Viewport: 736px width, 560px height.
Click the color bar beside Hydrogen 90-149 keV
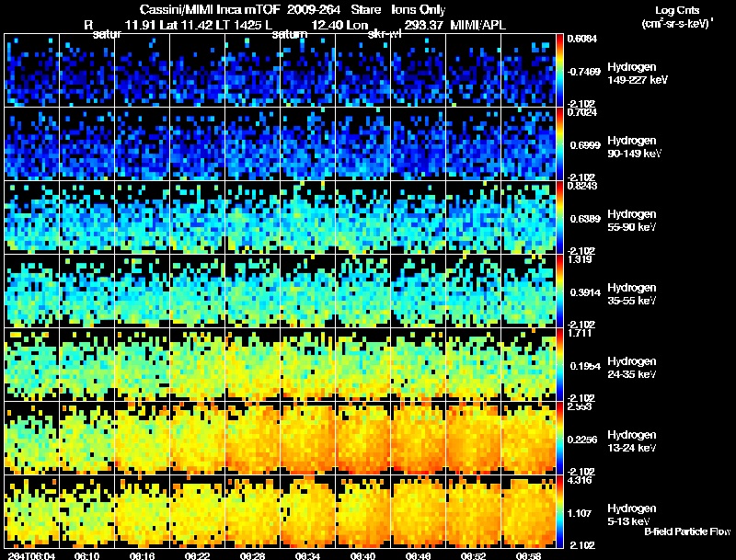point(559,144)
